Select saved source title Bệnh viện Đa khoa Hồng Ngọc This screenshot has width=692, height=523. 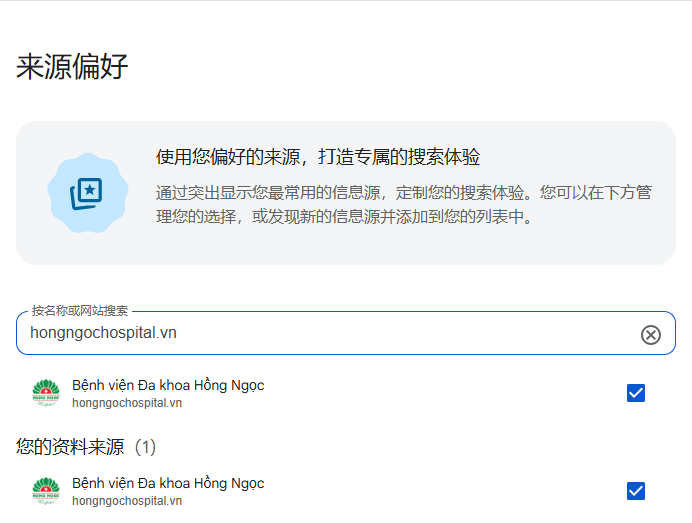pyautogui.click(x=168, y=483)
